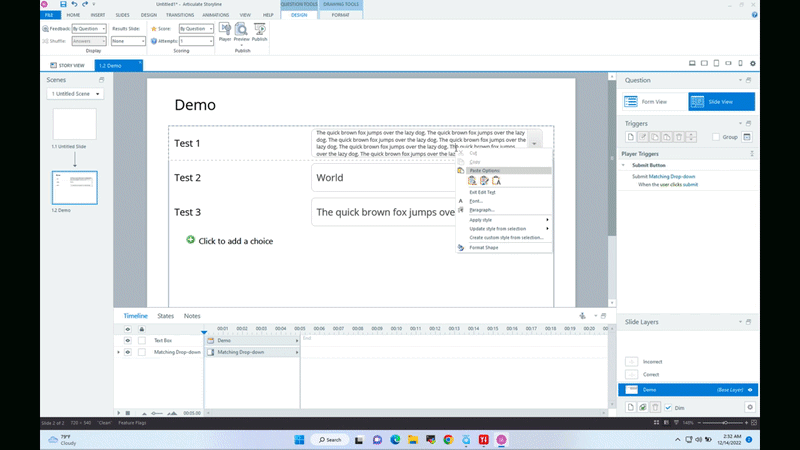Click the Player icon in Publish group
Image resolution: width=800 pixels, height=450 pixels.
225,32
